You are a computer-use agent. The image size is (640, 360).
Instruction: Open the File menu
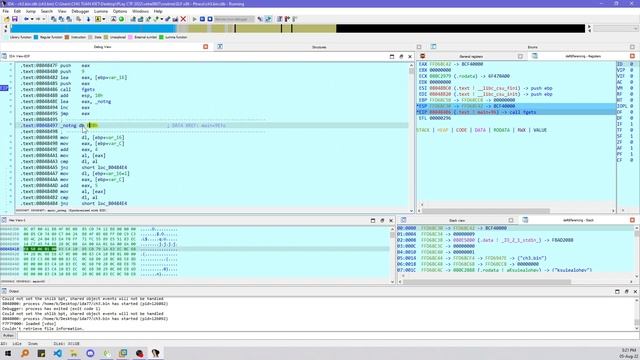[x=5, y=11]
